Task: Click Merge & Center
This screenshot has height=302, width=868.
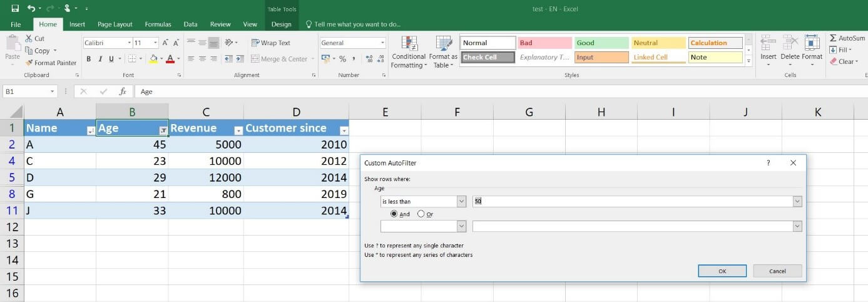Action: tap(280, 59)
